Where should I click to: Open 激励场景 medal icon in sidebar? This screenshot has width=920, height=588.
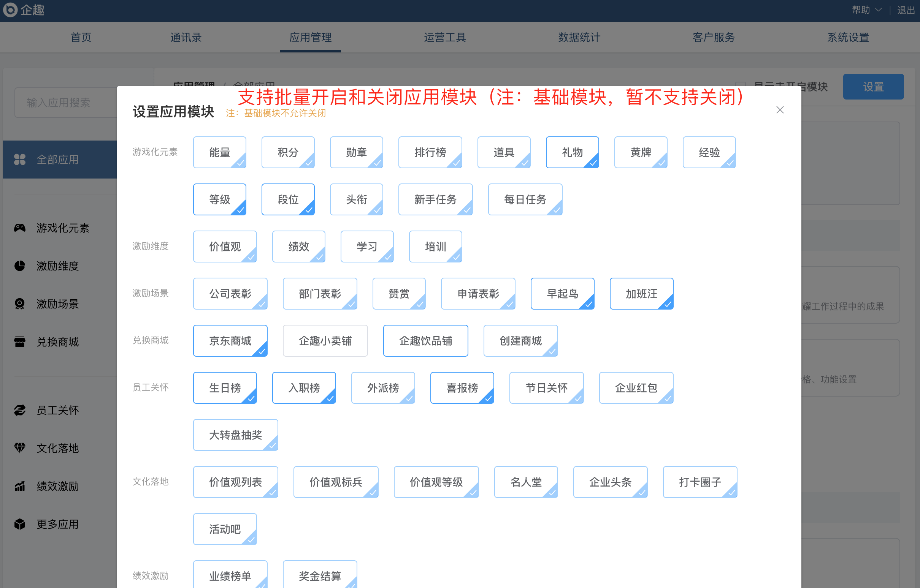[x=19, y=304]
